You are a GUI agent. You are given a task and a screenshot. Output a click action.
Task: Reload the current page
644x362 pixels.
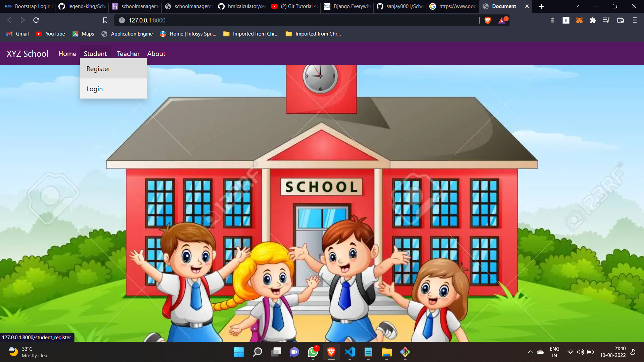click(x=36, y=20)
